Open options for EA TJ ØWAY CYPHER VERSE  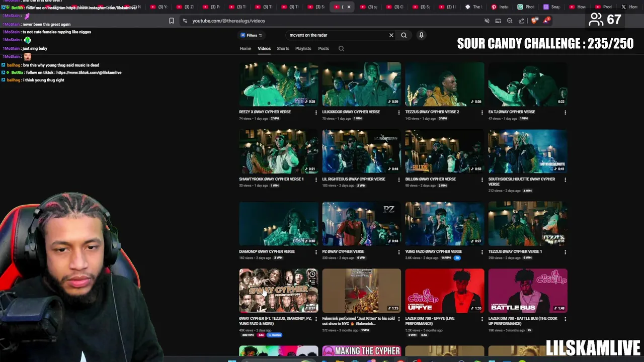pos(565,112)
